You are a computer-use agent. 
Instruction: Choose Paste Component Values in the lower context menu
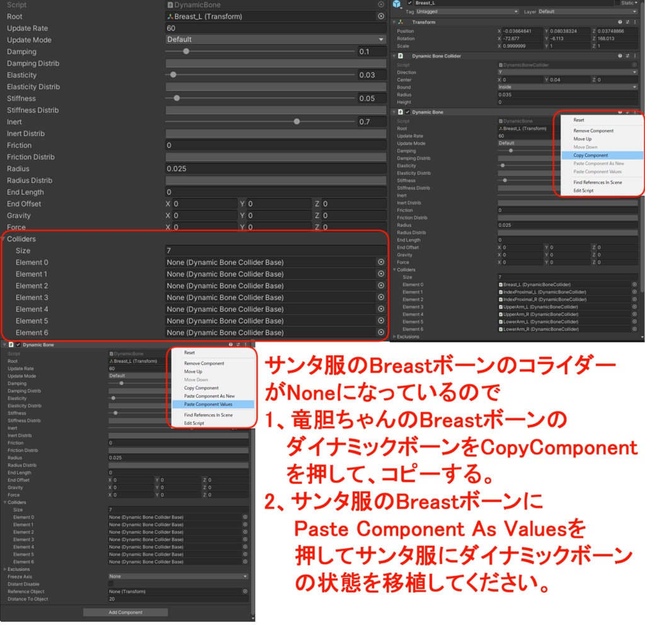point(212,404)
